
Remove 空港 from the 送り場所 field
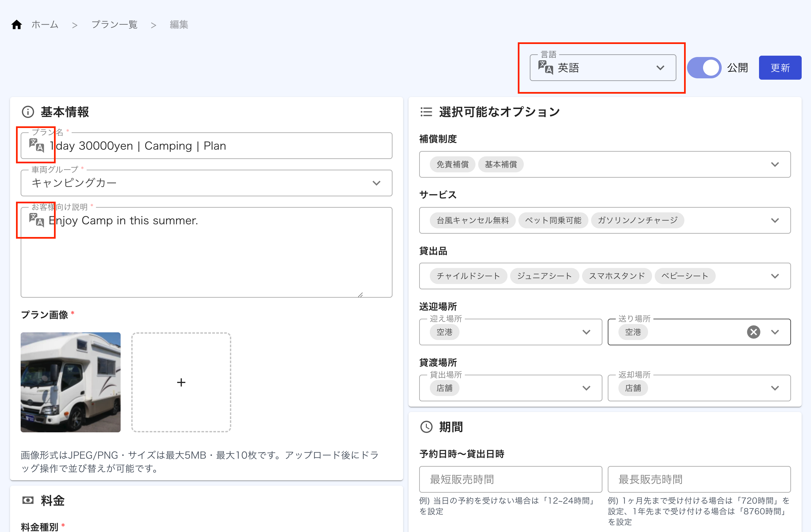coord(753,332)
